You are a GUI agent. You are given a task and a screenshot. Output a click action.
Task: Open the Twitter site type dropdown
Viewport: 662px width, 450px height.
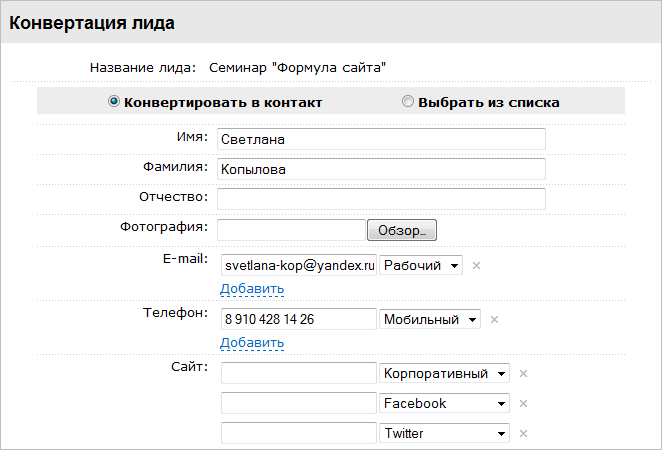(445, 433)
